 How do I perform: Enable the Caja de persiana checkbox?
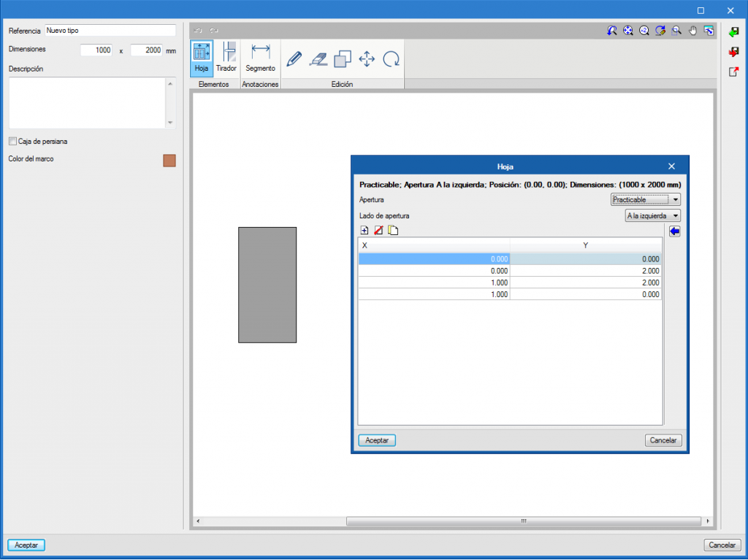tap(12, 142)
